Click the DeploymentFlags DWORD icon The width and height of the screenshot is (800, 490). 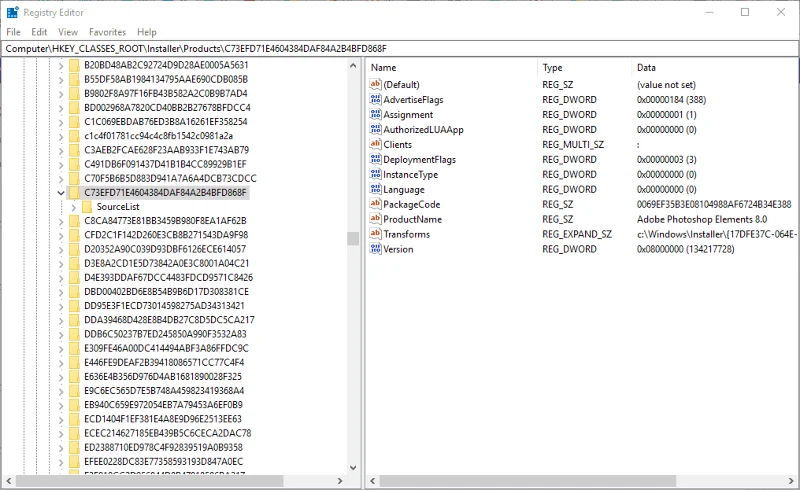pyautogui.click(x=376, y=159)
